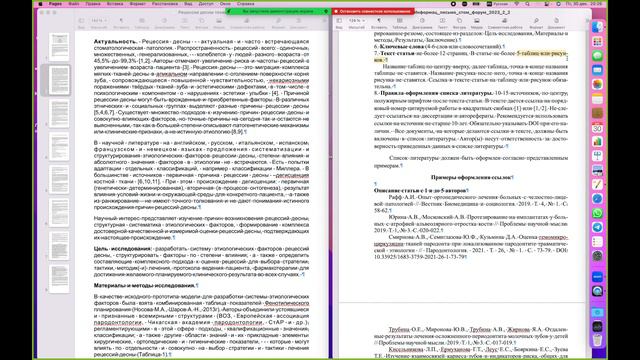Open Format (Формат) inspector in right window
Screen dimensions: 640x360
536,20
